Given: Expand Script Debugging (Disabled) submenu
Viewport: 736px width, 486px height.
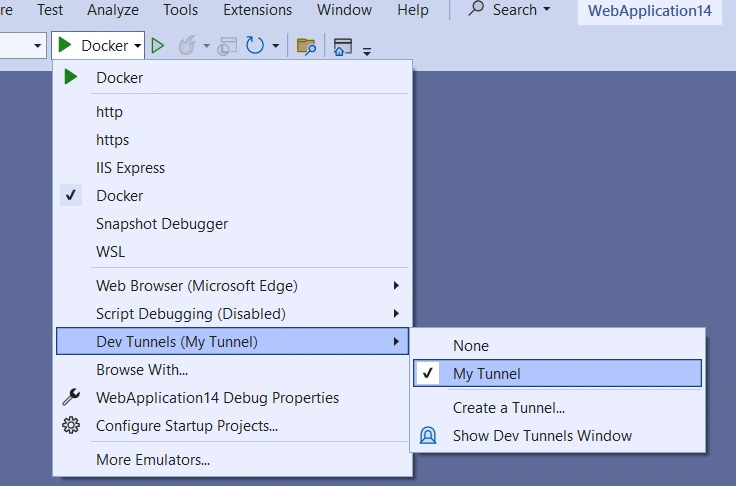Looking at the screenshot, I should (232, 314).
